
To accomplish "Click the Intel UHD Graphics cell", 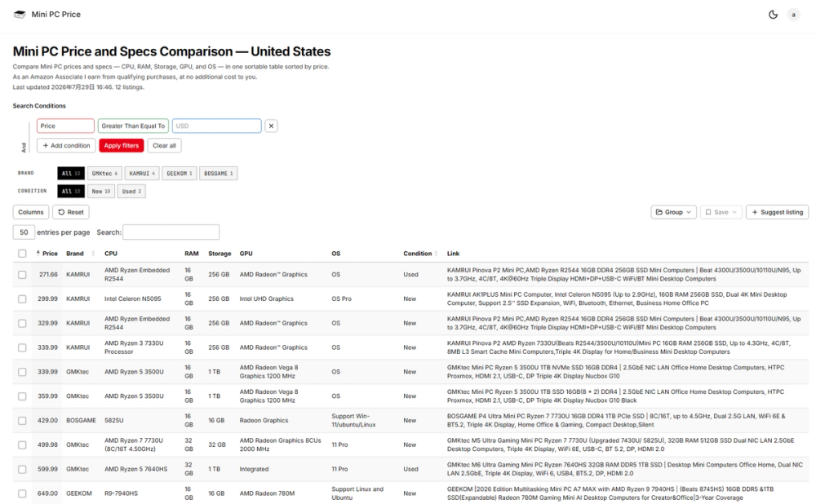I will pos(267,299).
